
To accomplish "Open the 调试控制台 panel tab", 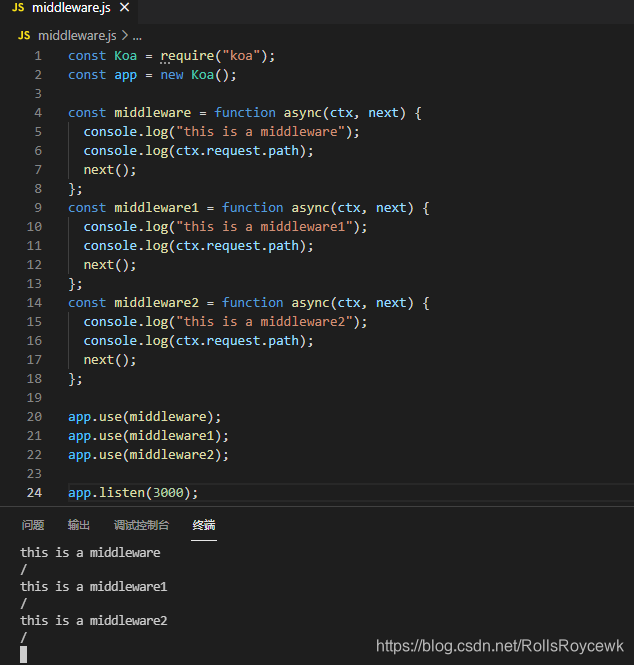I will [x=141, y=525].
